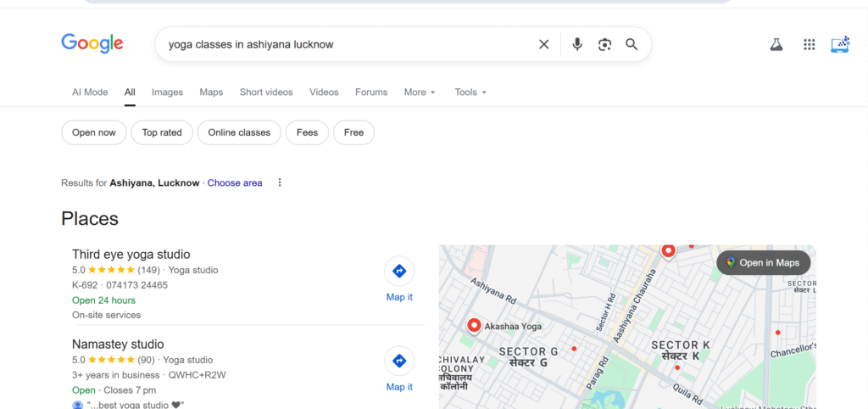Switch to AI Mode tab
Viewport: 868px width, 409px height.
click(90, 92)
